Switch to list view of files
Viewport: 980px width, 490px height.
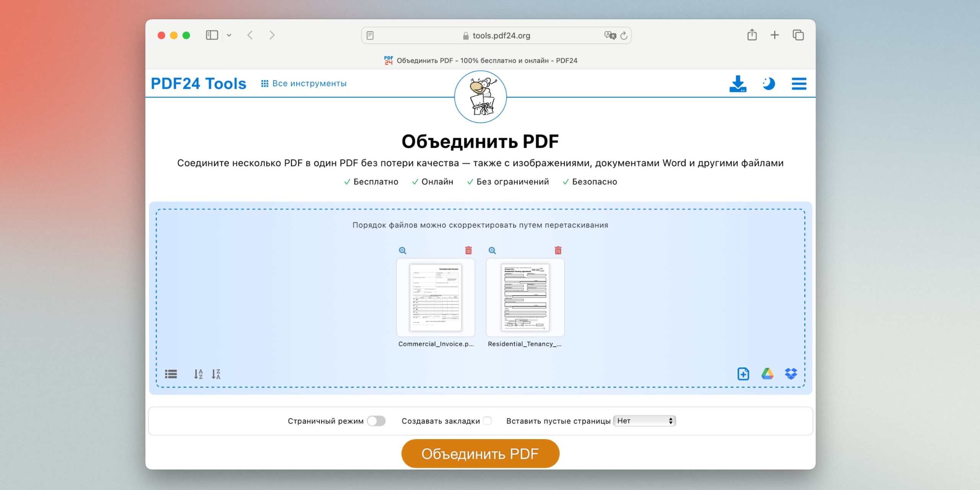[171, 374]
